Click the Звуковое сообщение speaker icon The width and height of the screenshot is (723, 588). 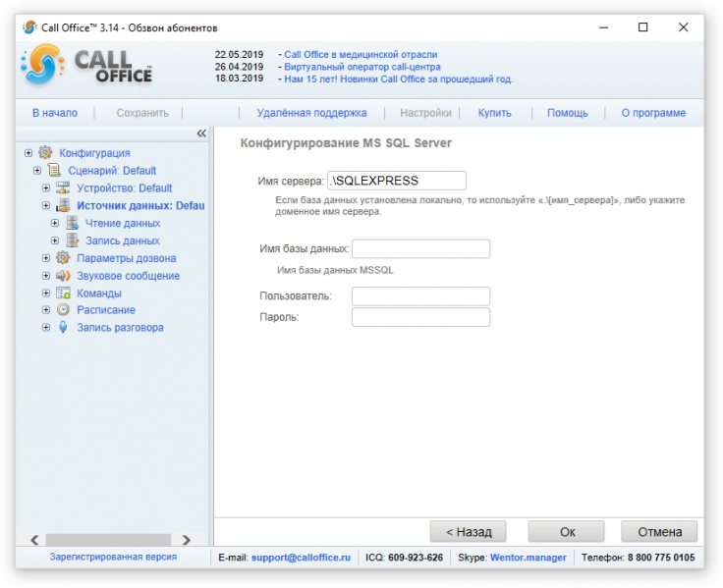pyautogui.click(x=63, y=275)
